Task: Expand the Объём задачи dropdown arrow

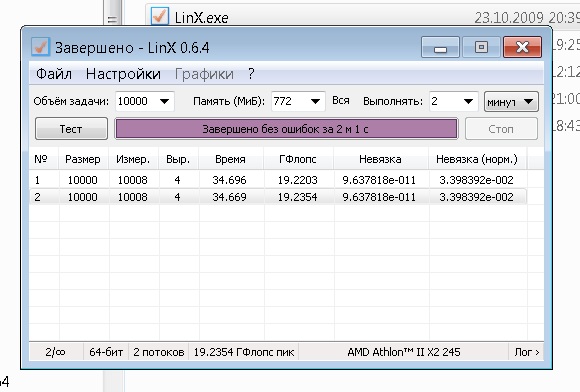Action: coord(164,101)
